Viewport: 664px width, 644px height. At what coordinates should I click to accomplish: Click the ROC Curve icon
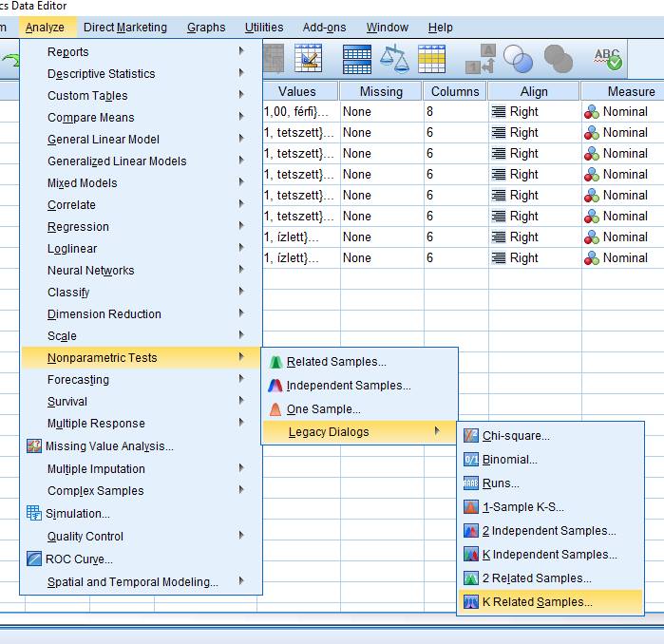34,559
